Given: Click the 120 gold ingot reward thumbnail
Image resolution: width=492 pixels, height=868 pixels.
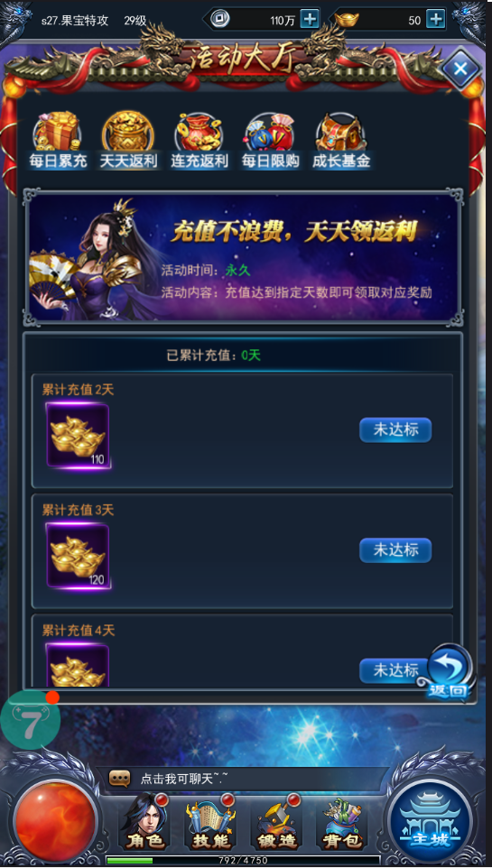Looking at the screenshot, I should click(x=79, y=557).
